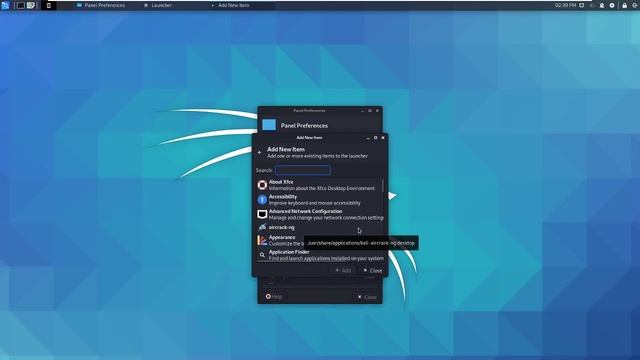Click the volume icon in system tray
The height and width of the screenshot is (360, 640).
592,5
